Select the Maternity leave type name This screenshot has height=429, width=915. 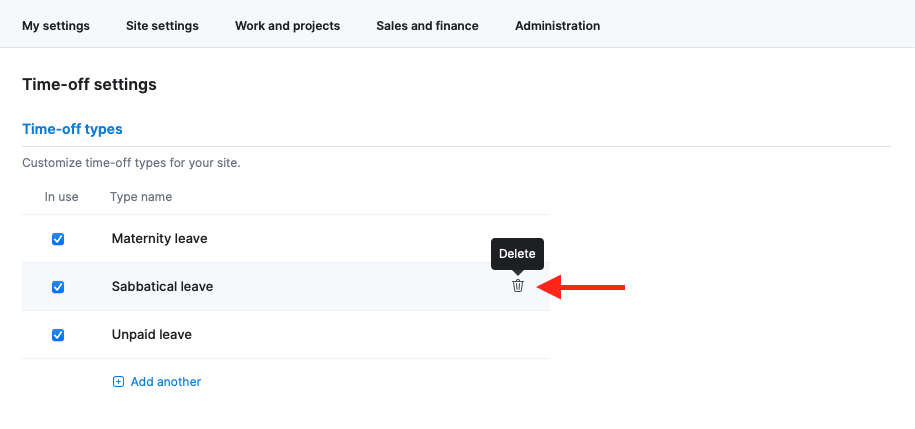[159, 239]
